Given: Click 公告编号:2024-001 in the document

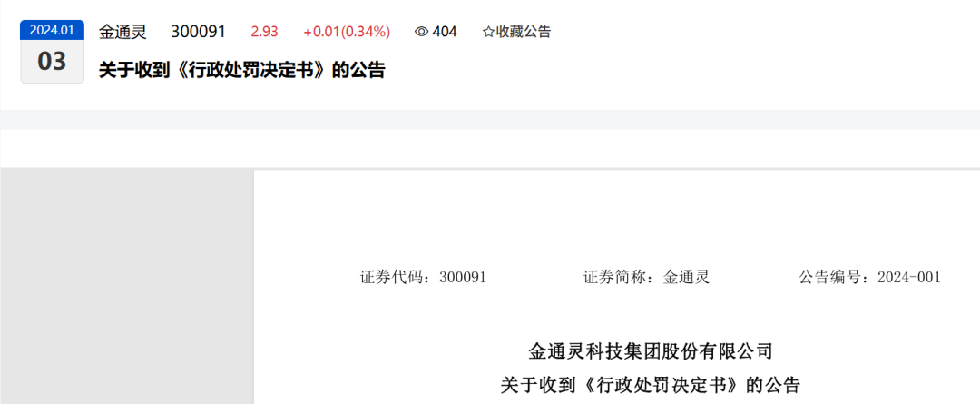Looking at the screenshot, I should [x=869, y=277].
